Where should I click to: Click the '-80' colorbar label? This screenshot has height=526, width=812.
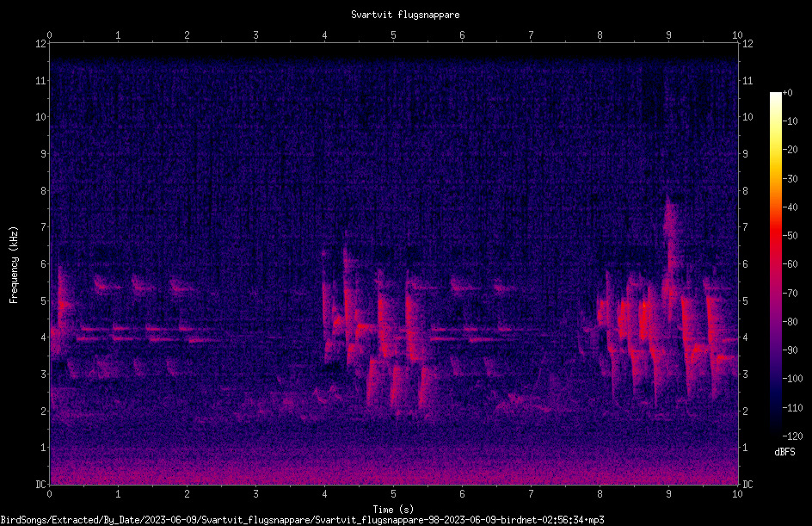[x=790, y=322]
